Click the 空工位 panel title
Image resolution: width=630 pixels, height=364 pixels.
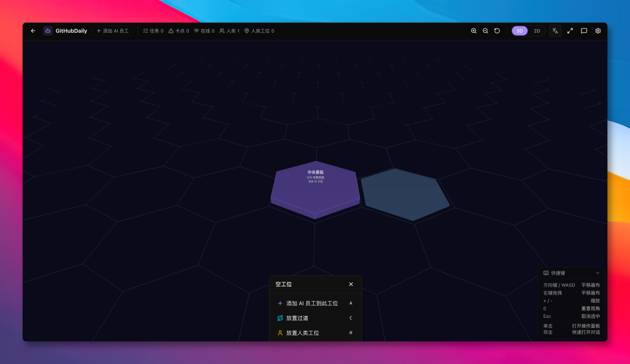tap(283, 285)
